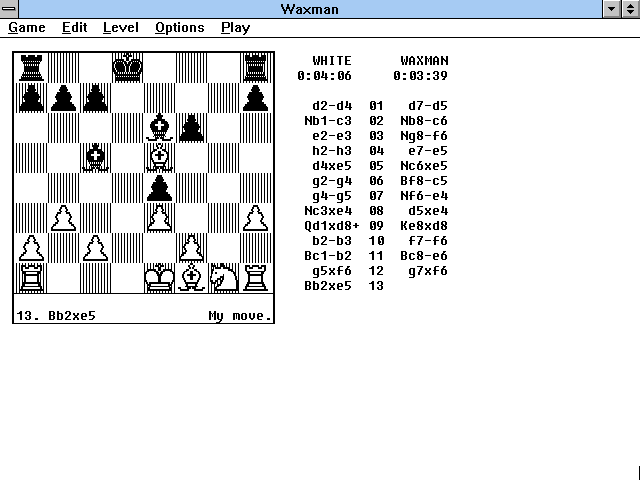Viewport: 640px width, 480px height.
Task: Click move entry Bc8-e6
Action: [424, 256]
